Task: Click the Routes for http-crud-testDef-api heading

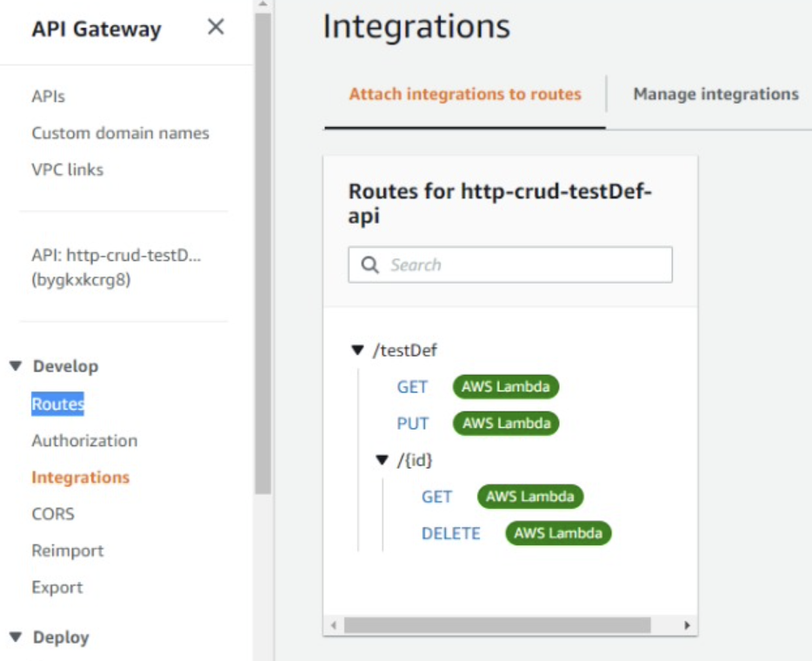Action: click(x=500, y=203)
